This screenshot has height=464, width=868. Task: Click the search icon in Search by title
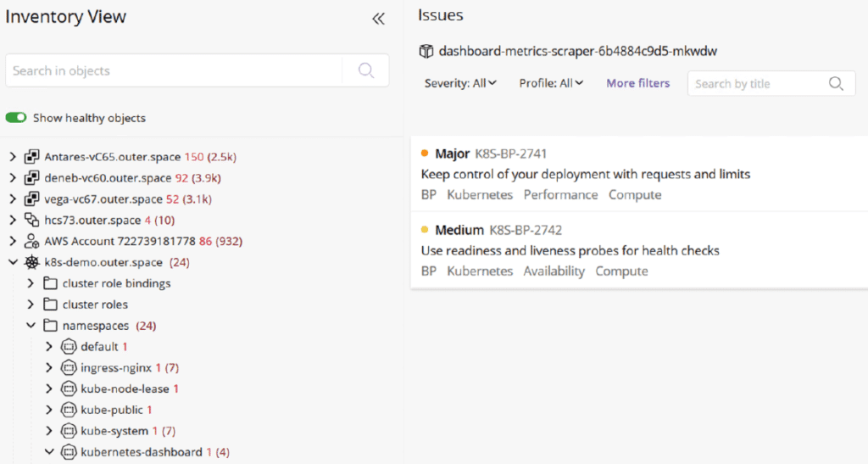836,84
